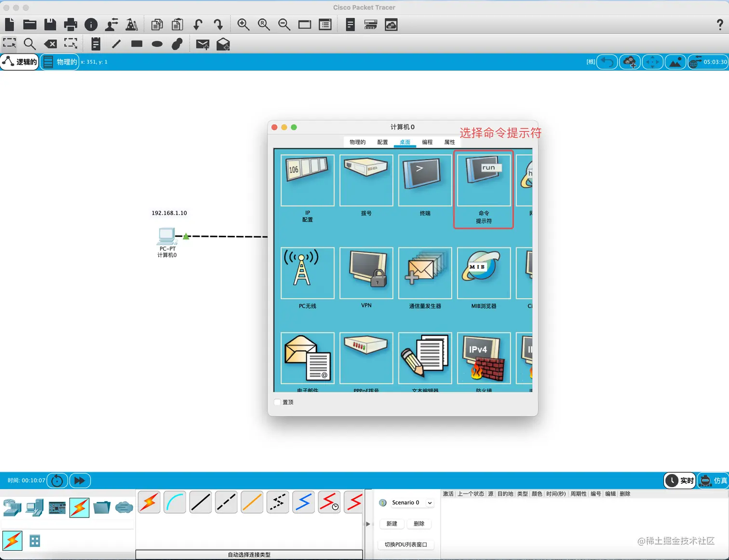Viewport: 729px width, 560px height.
Task: Switch to the 物理的 tab in 计算机0
Action: (x=357, y=142)
